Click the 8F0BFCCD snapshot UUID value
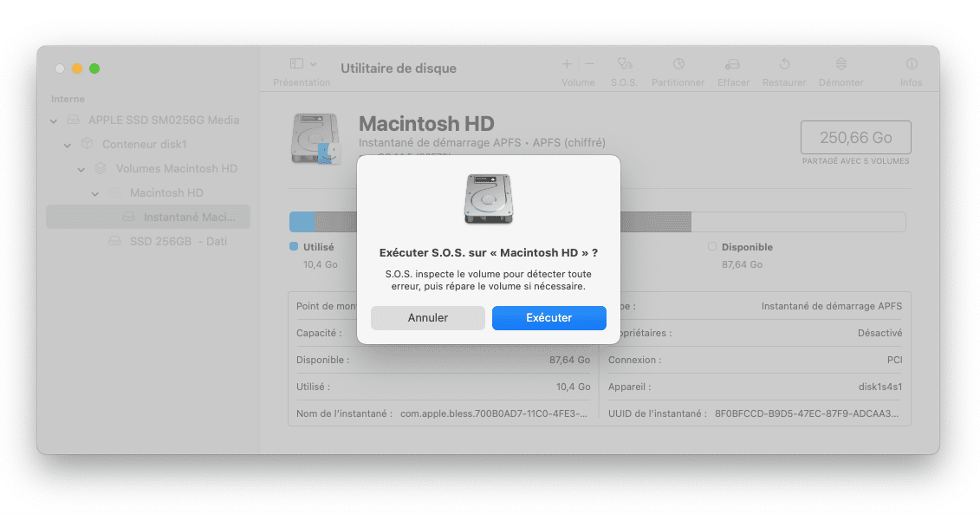 coord(807,413)
